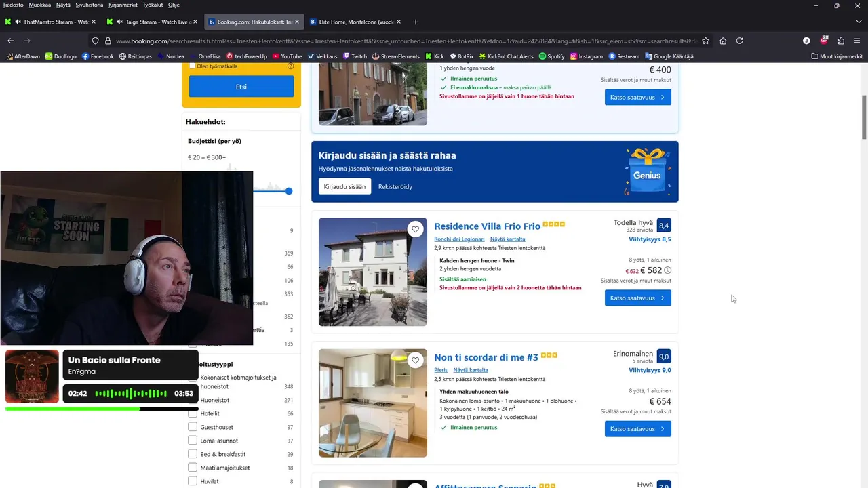
Task: Open the AfterDawn bookmark
Action: point(24,56)
